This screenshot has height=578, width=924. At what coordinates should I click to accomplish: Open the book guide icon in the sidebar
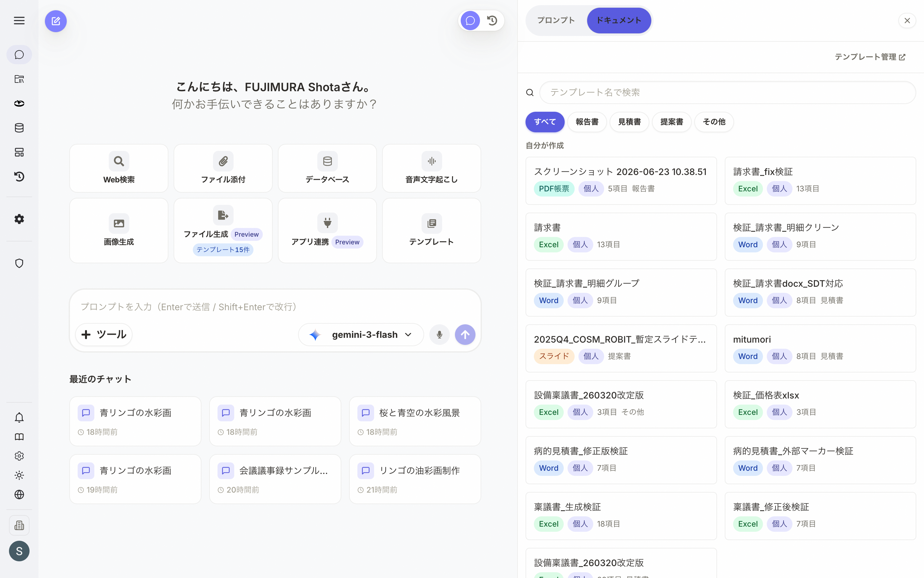point(19,437)
